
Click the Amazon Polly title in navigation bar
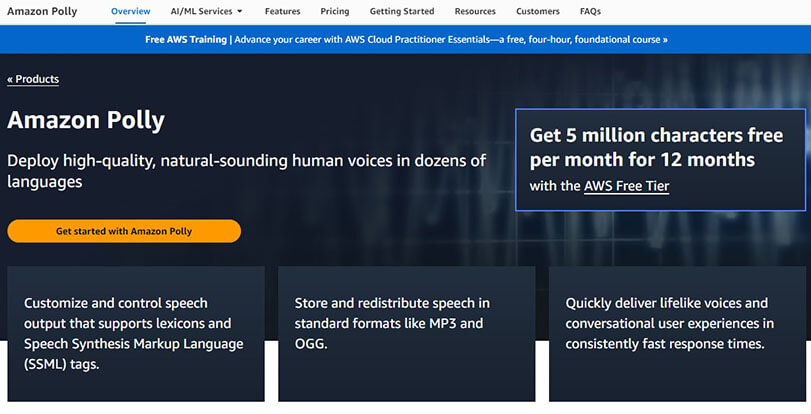coord(42,11)
